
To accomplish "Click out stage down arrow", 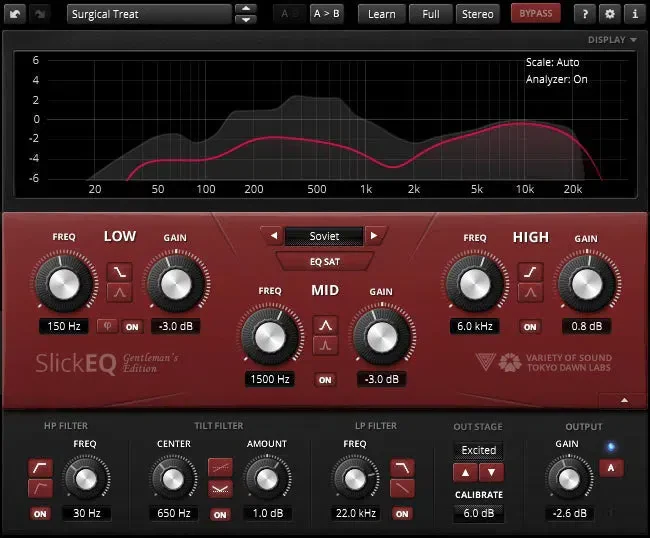I will [491, 473].
